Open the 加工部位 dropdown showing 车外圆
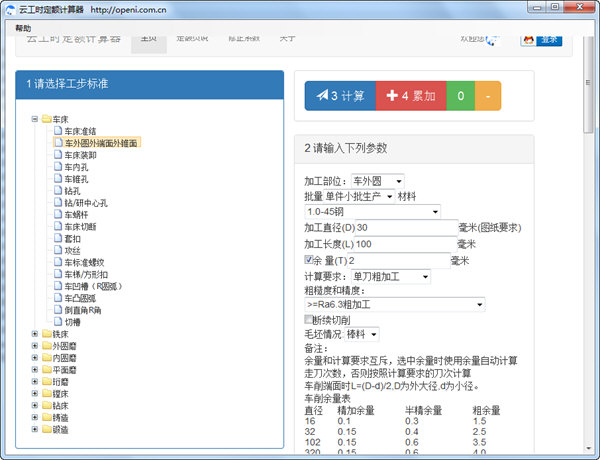This screenshot has width=600, height=460. point(377,181)
